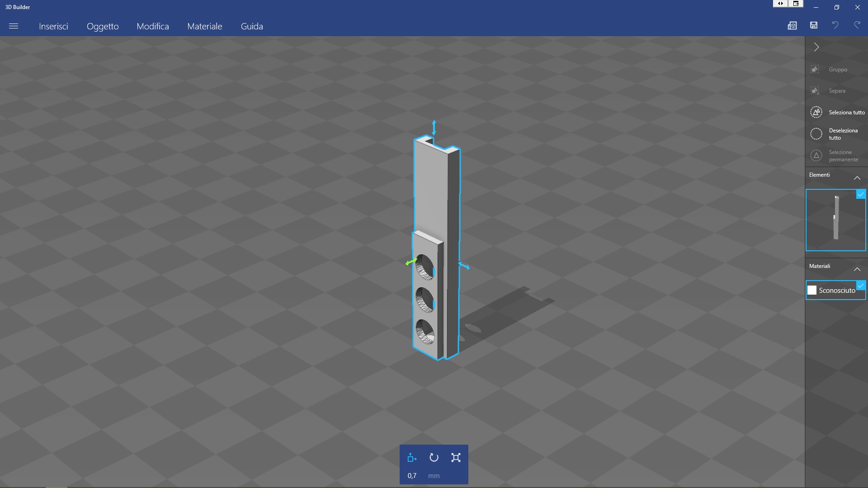Open the hamburger navigation menu
The height and width of the screenshot is (488, 868).
[x=14, y=26]
